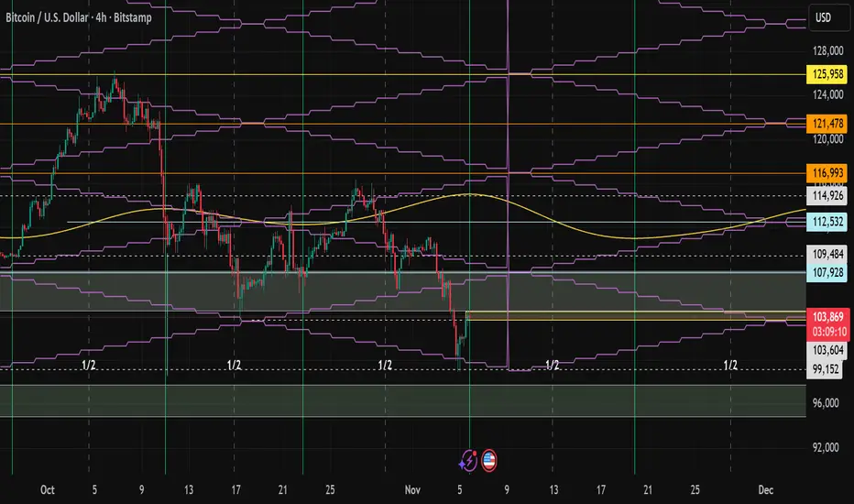Viewport: 854px width, 504px height.
Task: Select the orange 116,993 price label
Action: 827,173
